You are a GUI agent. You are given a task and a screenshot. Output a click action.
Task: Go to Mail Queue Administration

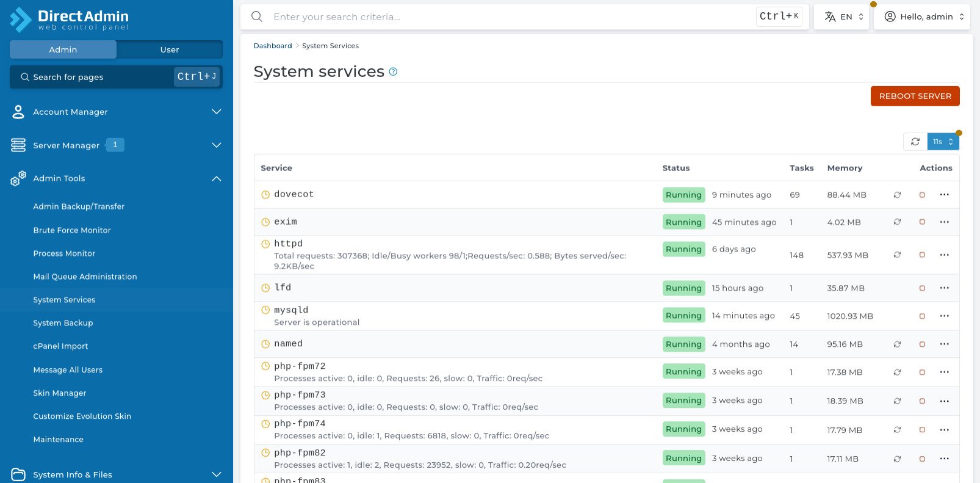85,277
